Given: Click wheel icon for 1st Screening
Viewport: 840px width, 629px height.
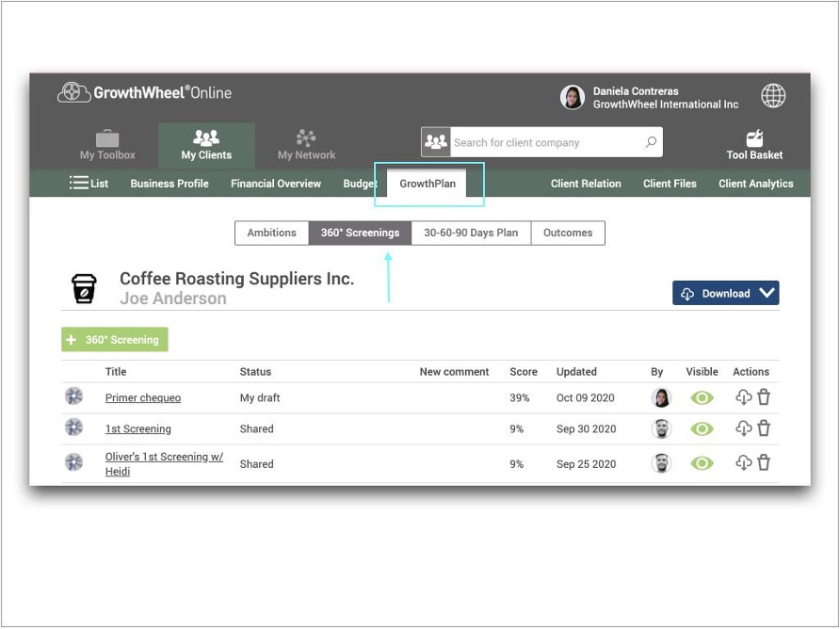Looking at the screenshot, I should pyautogui.click(x=74, y=427).
